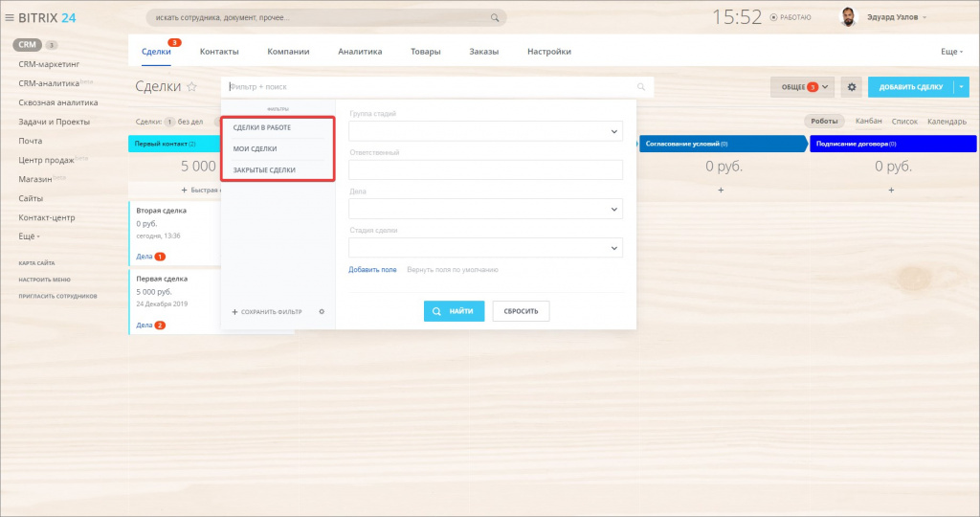This screenshot has width=980, height=517.
Task: Select Мои сделки saved filter
Action: [256, 148]
